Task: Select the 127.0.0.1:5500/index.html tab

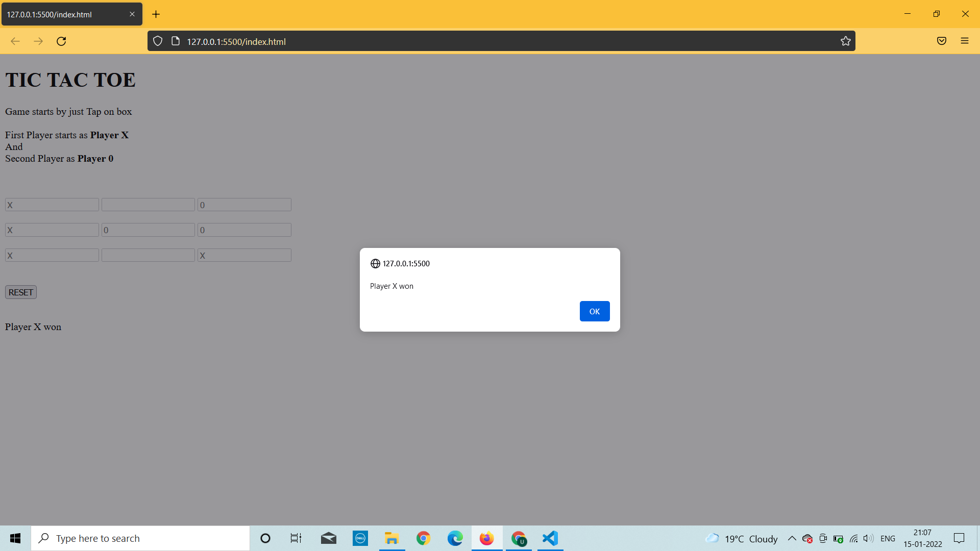Action: coord(61,14)
